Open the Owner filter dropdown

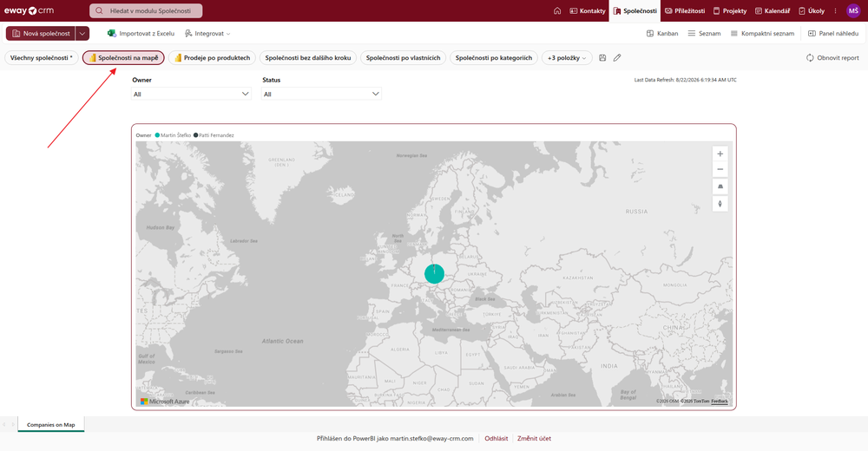191,94
